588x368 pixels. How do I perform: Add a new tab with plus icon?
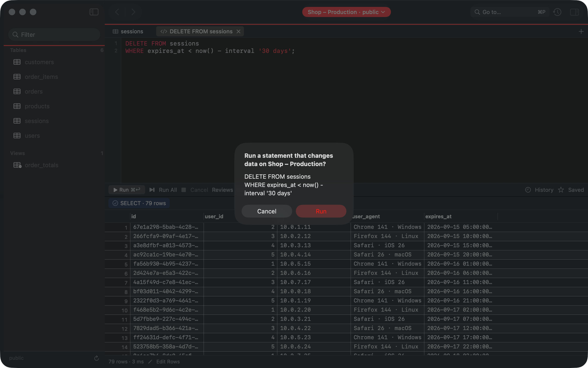[x=581, y=32]
